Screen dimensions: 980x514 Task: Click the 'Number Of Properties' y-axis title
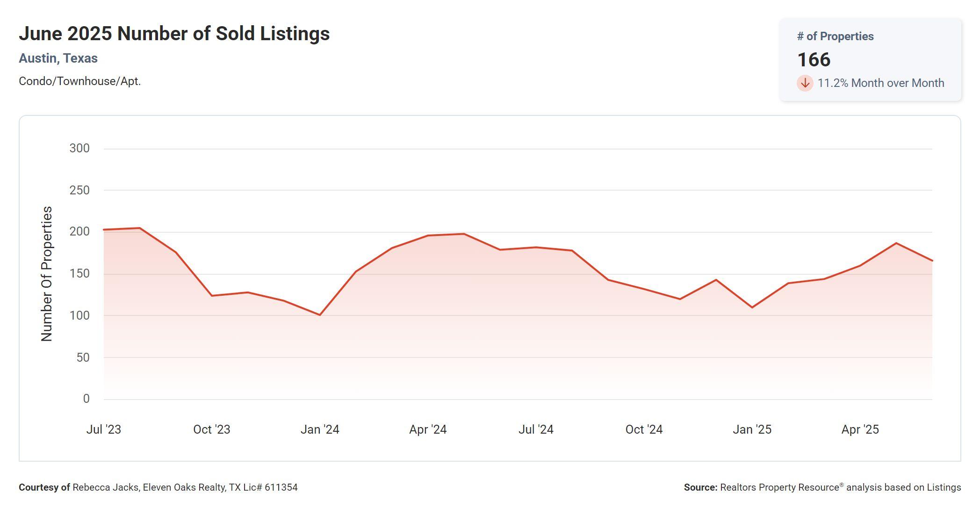pos(47,274)
